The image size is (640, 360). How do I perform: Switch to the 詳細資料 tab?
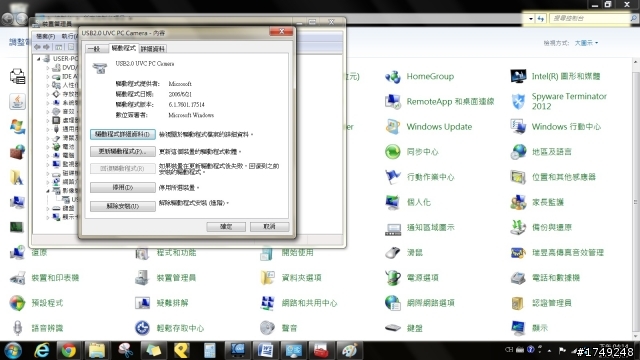coord(152,49)
